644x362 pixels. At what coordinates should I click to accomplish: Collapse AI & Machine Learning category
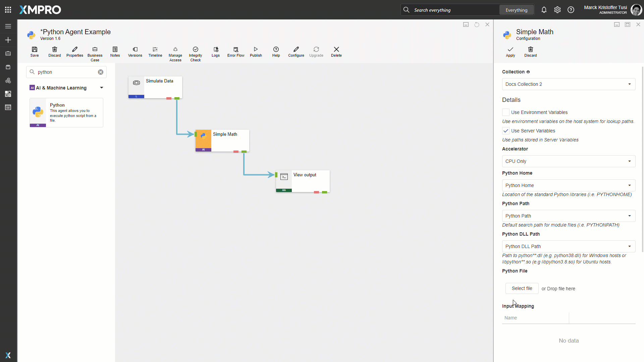[101, 88]
